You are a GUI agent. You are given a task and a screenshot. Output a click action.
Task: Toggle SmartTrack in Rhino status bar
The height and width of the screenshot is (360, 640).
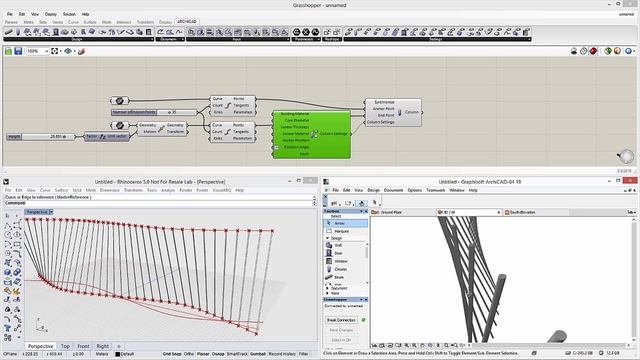coord(237,354)
